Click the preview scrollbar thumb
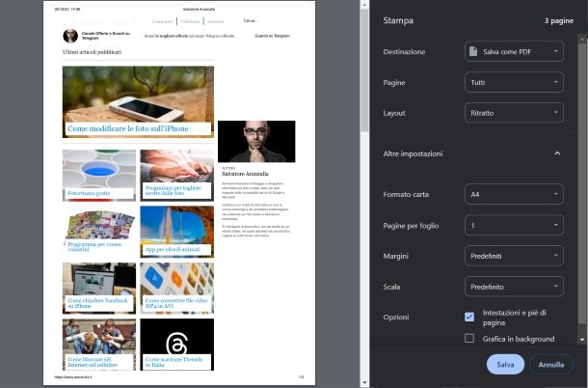 364,69
